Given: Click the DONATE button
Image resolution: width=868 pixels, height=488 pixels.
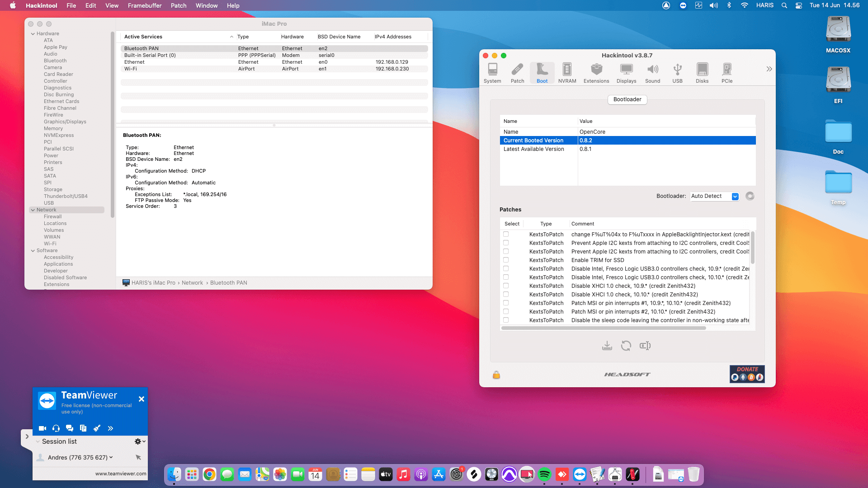Looking at the screenshot, I should tap(747, 374).
